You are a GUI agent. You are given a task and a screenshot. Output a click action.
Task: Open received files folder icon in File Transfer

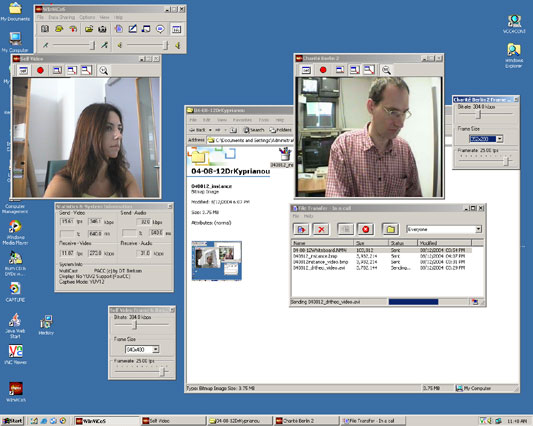click(x=391, y=229)
